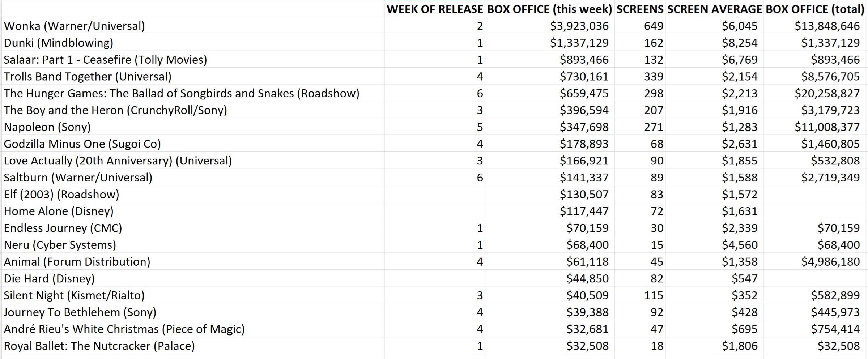Select Die Hard screen average $547
The image size is (868, 359).
click(744, 279)
